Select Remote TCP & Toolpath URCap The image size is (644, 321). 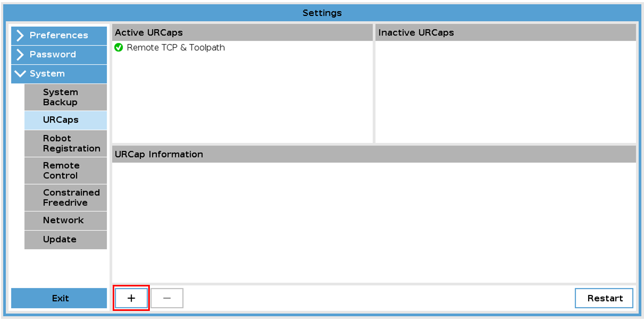(175, 48)
